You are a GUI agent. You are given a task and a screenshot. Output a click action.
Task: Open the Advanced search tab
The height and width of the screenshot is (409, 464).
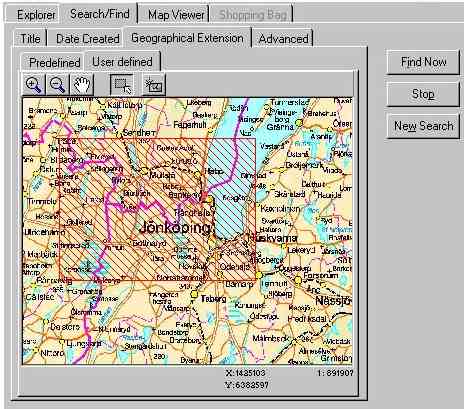click(x=283, y=39)
